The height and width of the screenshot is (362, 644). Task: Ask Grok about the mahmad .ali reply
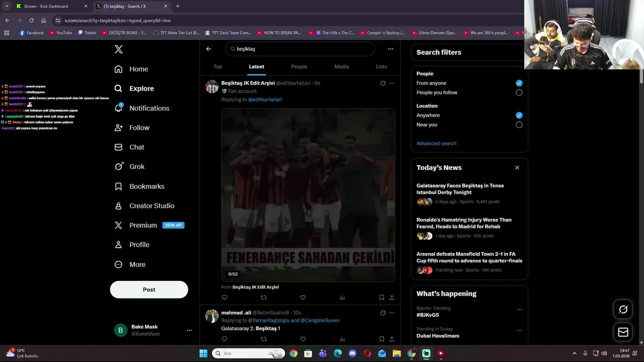383,313
